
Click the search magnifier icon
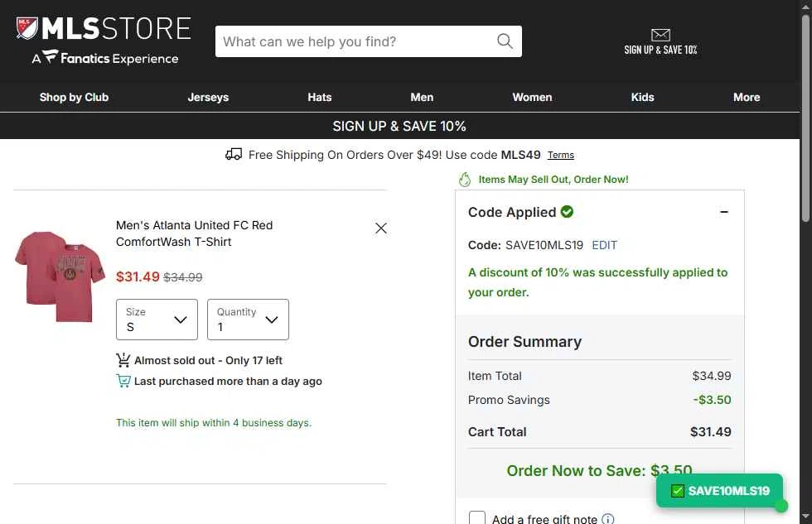coord(505,41)
